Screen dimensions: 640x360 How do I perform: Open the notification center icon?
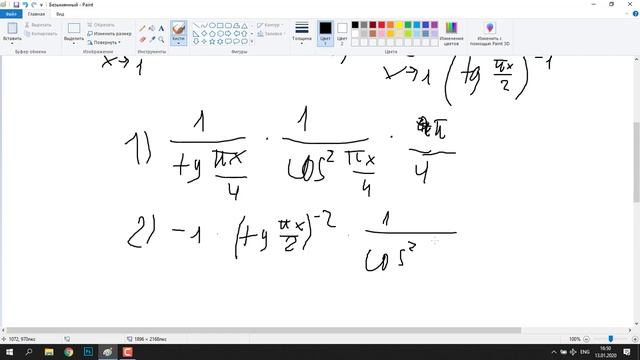[627, 352]
